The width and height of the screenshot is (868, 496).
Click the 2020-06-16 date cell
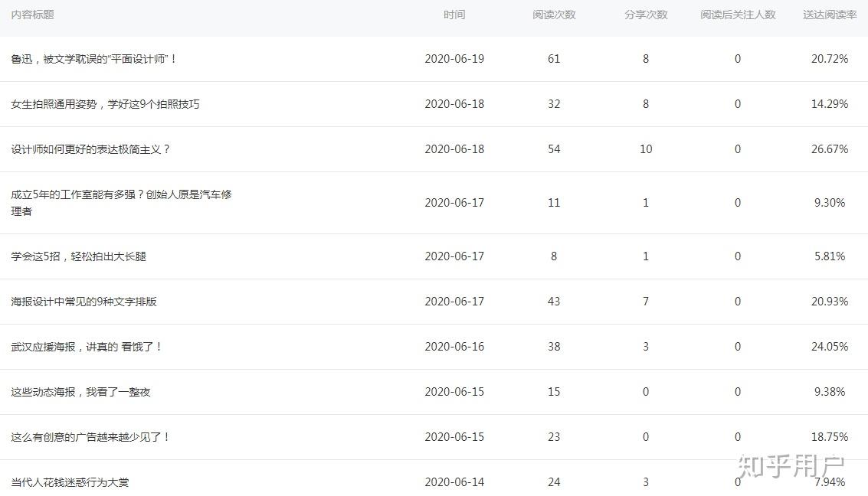[x=454, y=347]
